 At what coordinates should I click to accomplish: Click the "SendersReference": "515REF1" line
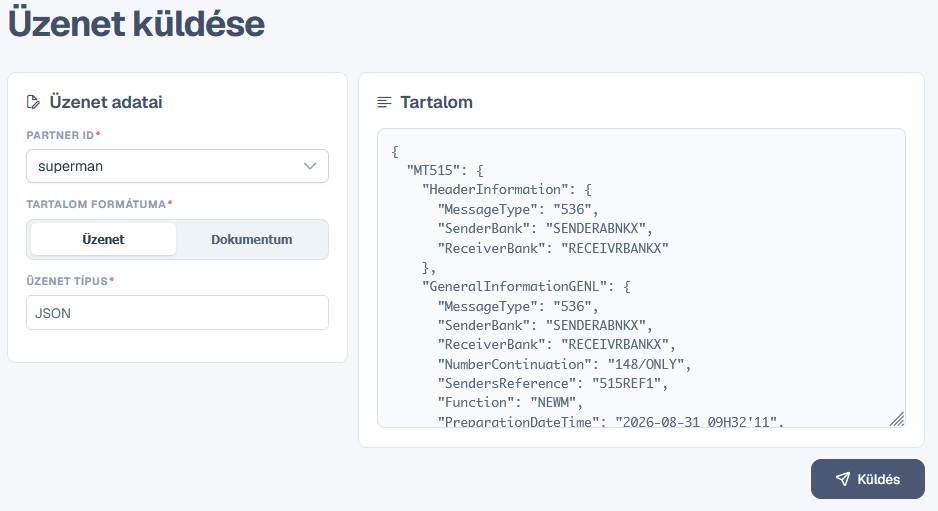pyautogui.click(x=552, y=384)
